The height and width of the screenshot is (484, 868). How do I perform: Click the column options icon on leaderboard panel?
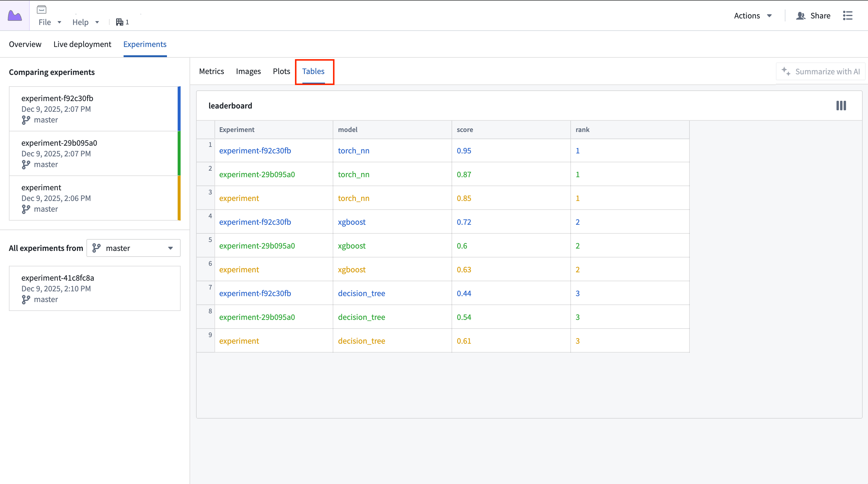[841, 106]
